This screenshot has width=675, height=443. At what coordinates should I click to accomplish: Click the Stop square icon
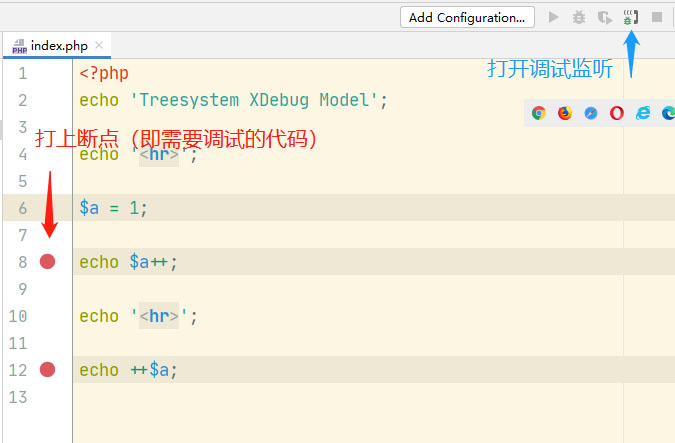657,17
